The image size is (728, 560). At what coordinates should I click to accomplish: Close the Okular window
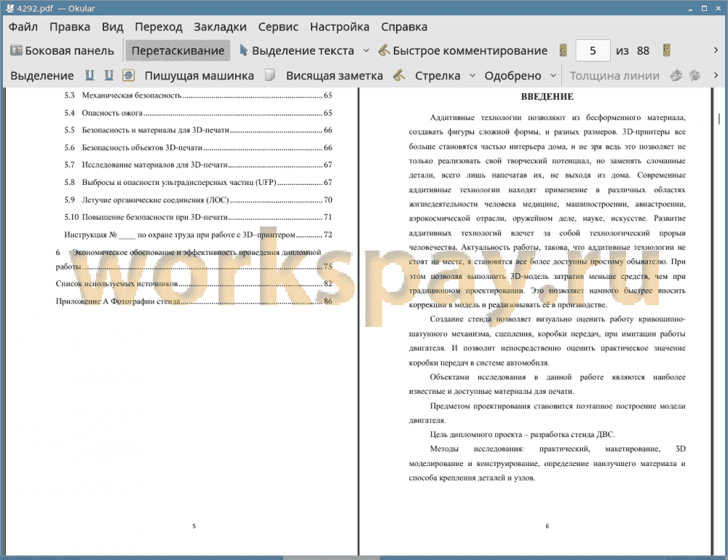[x=719, y=8]
